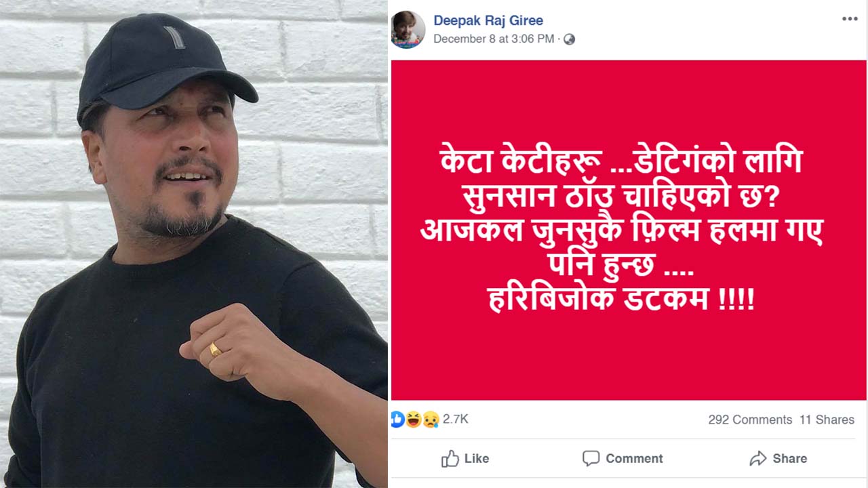868x488 pixels.
Task: Open Deepak Raj Giree's profile picture
Action: [x=408, y=30]
